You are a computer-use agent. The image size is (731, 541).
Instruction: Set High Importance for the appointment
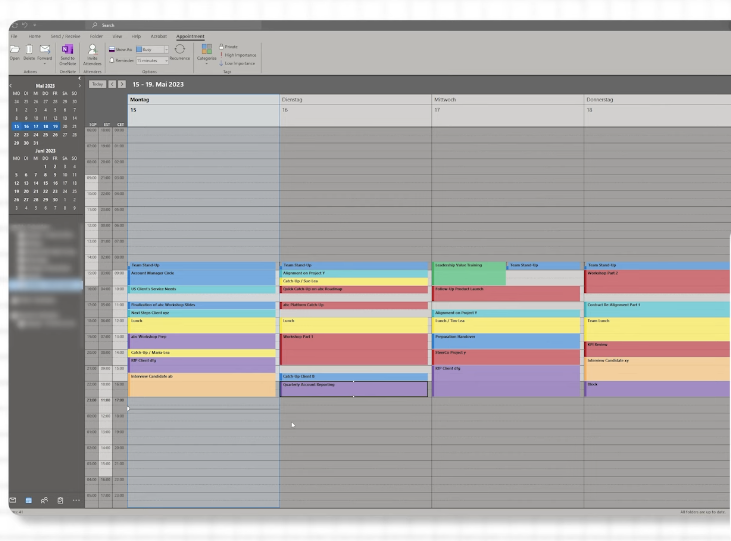(238, 55)
